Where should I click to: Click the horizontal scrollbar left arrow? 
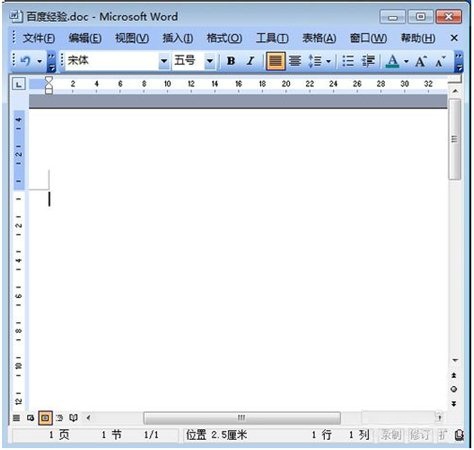[x=88, y=418]
